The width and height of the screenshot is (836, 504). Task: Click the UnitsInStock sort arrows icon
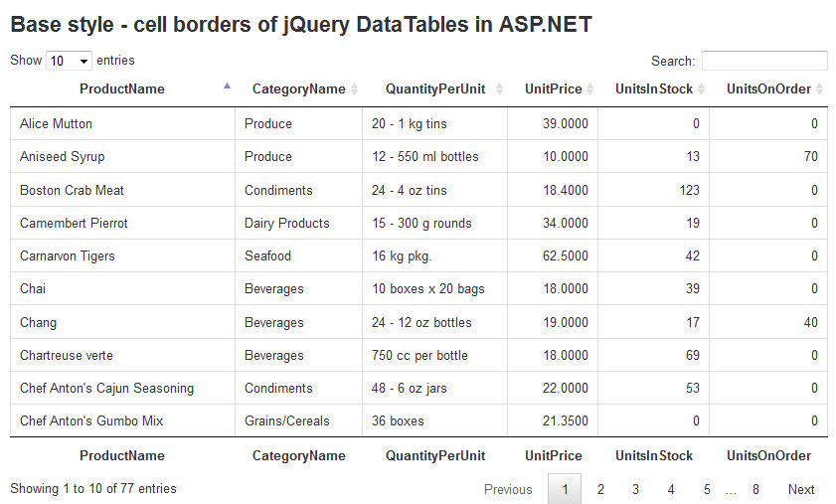coord(701,89)
